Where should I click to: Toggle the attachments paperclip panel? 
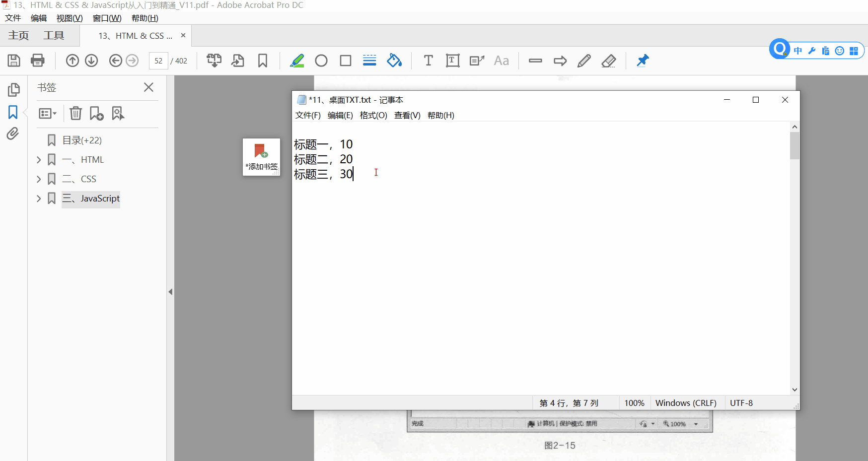[13, 133]
